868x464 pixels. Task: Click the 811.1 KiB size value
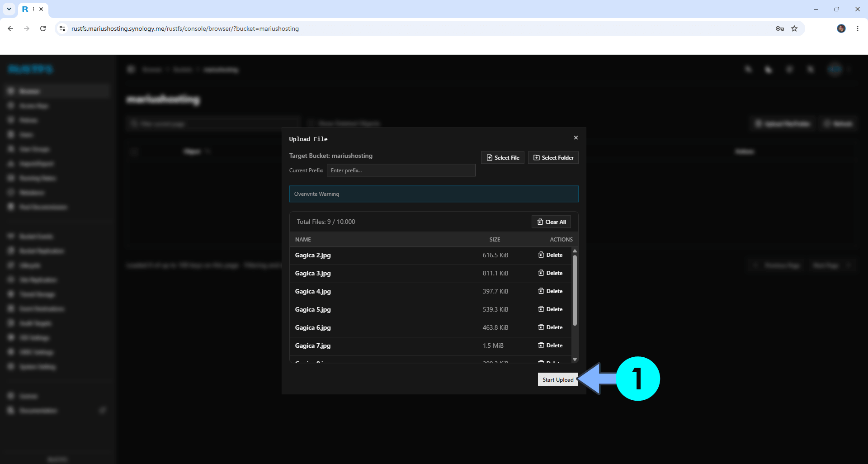[x=495, y=273]
